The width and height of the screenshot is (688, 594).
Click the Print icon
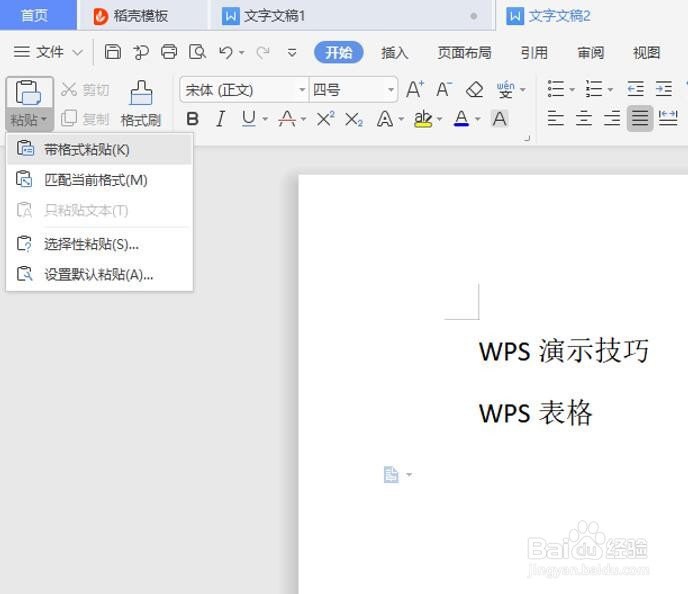[169, 52]
